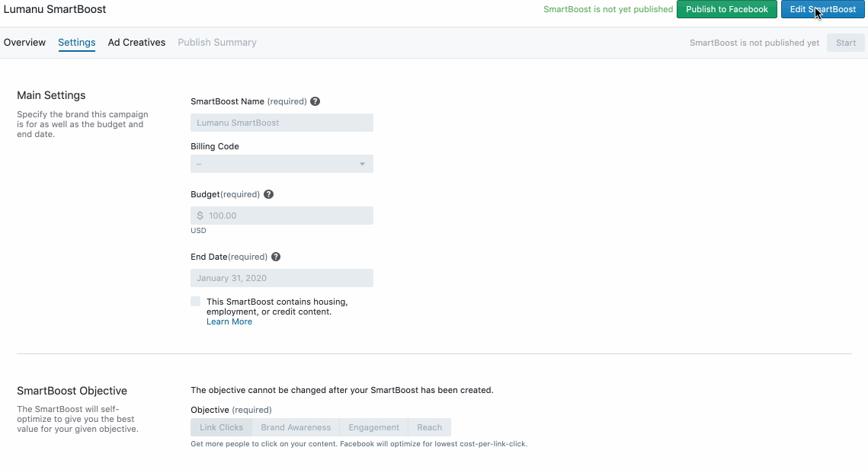
Task: Choose the Engagement objective
Action: point(373,427)
